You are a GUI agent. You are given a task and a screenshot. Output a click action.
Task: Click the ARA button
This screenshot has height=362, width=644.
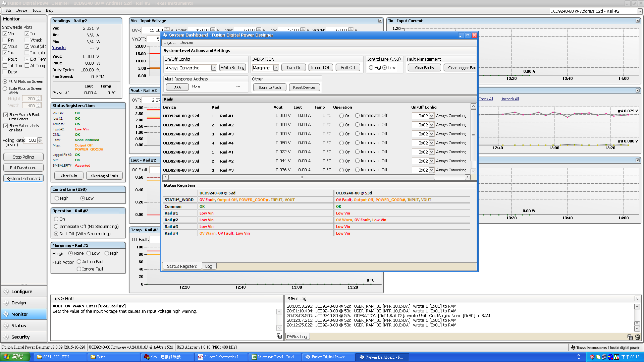177,87
